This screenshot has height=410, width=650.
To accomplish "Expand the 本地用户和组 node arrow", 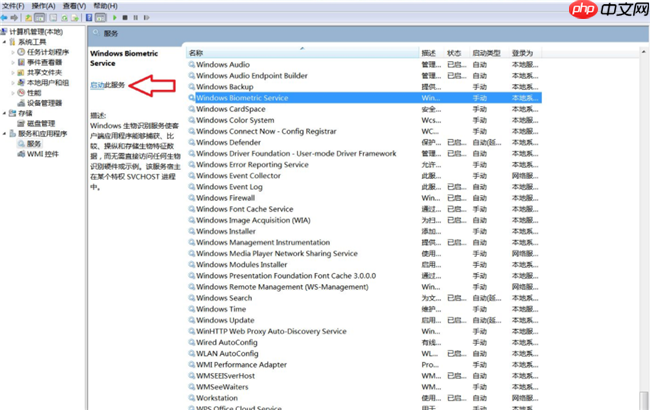I will [13, 83].
